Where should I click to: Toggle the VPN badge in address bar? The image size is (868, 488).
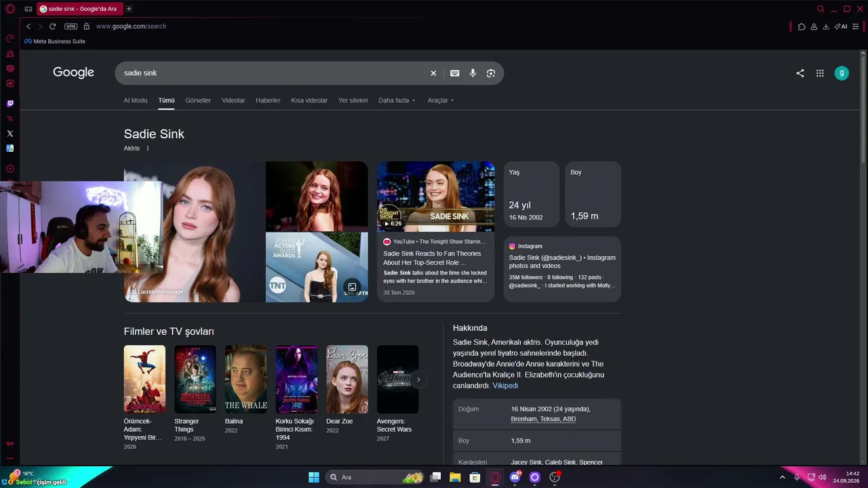[71, 26]
